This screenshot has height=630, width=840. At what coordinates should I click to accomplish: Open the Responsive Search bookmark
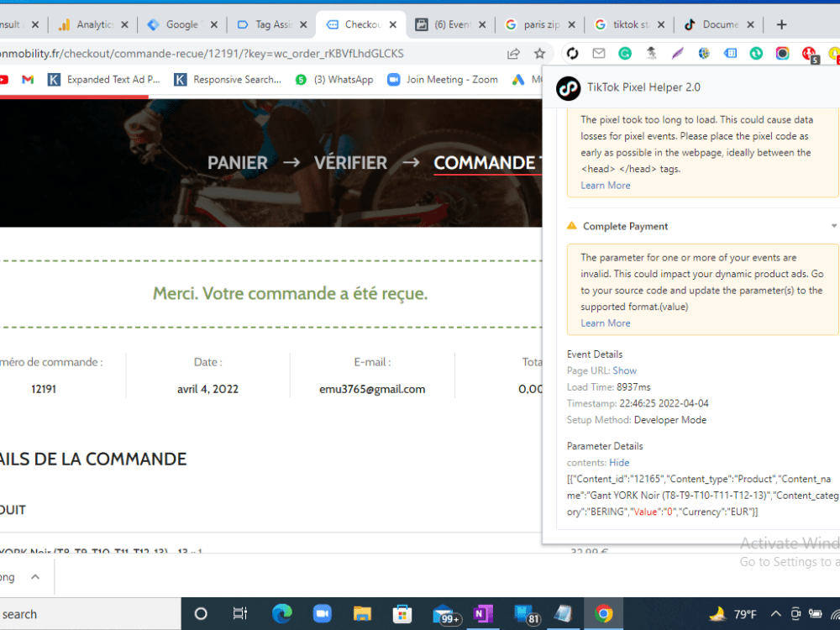point(228,79)
